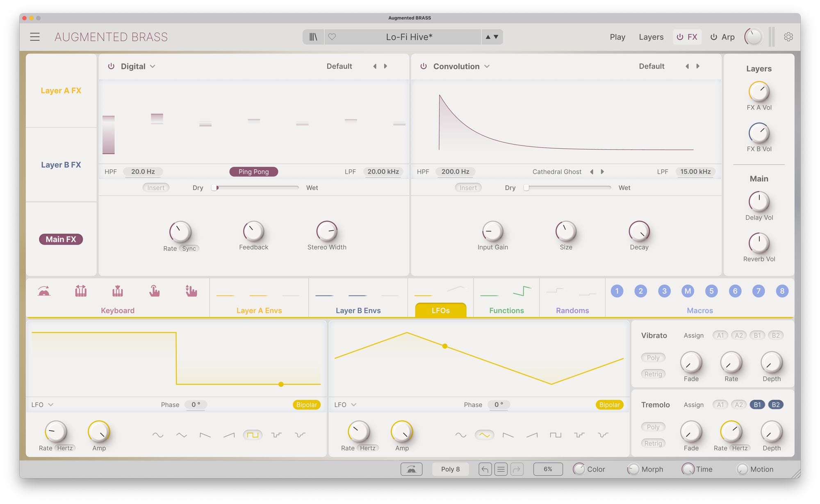
Task: Toggle Bipolar on the right LFO
Action: pyautogui.click(x=610, y=405)
